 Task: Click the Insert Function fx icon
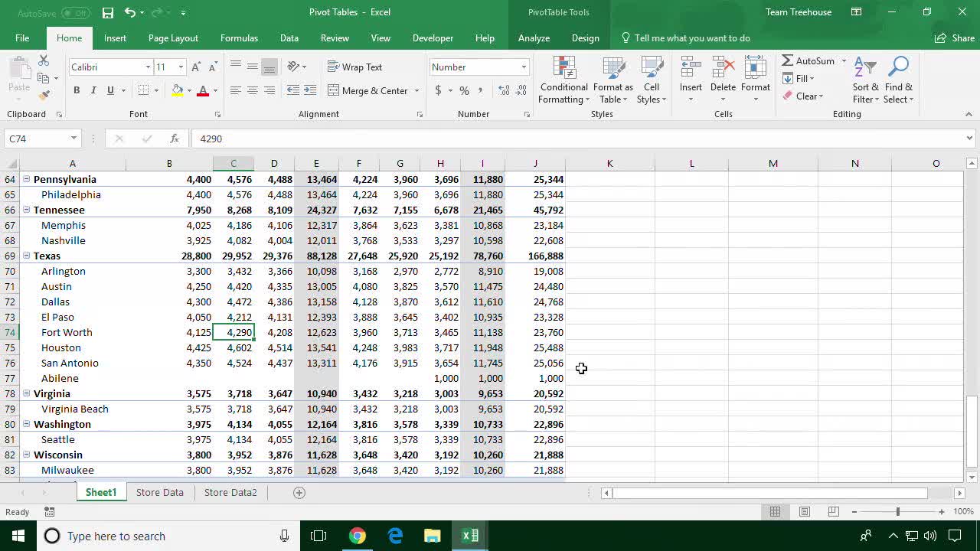[x=175, y=139]
